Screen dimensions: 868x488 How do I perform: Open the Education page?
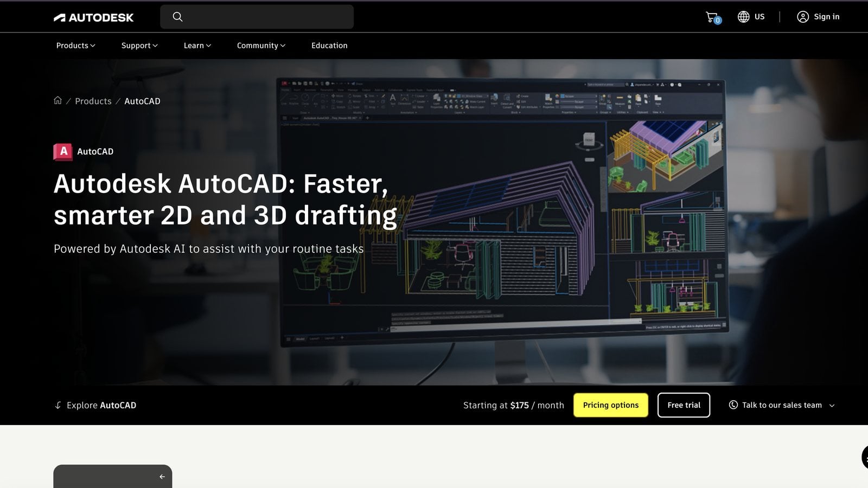coord(329,46)
